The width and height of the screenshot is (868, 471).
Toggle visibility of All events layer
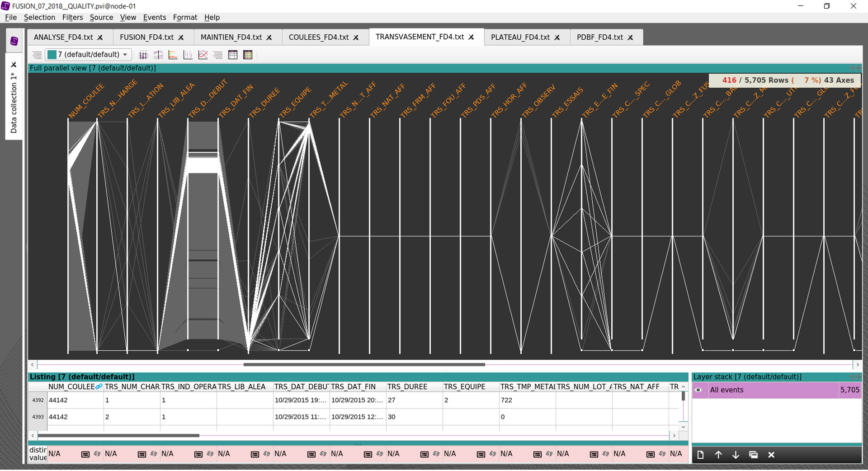click(698, 390)
